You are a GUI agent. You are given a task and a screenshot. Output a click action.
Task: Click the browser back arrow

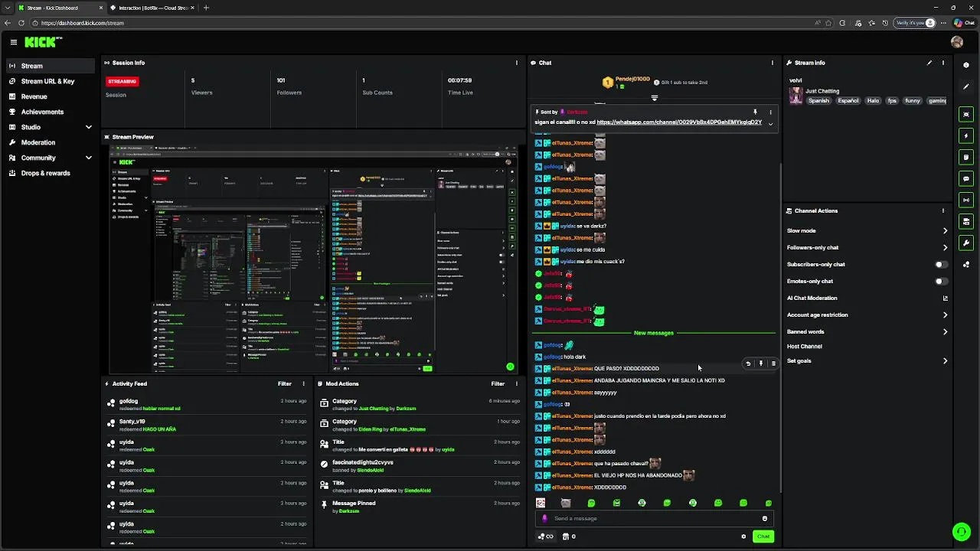[8, 23]
